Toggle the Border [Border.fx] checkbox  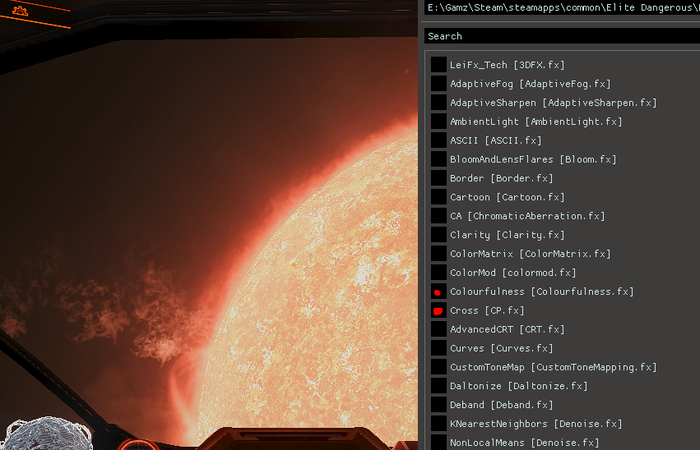click(438, 178)
